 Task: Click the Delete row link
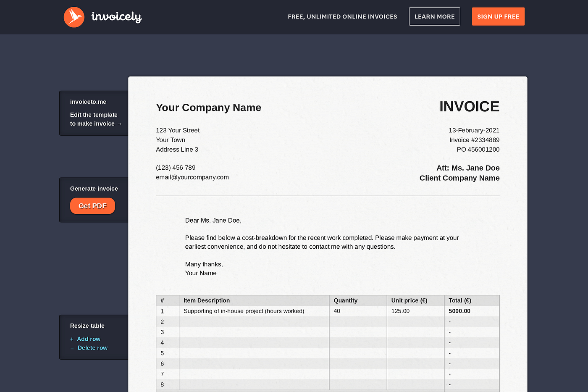[x=92, y=348]
